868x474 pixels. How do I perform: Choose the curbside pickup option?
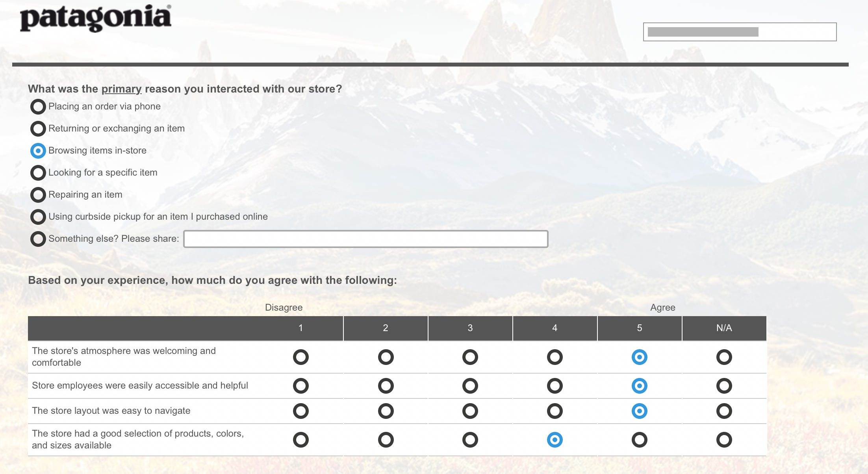(x=38, y=217)
